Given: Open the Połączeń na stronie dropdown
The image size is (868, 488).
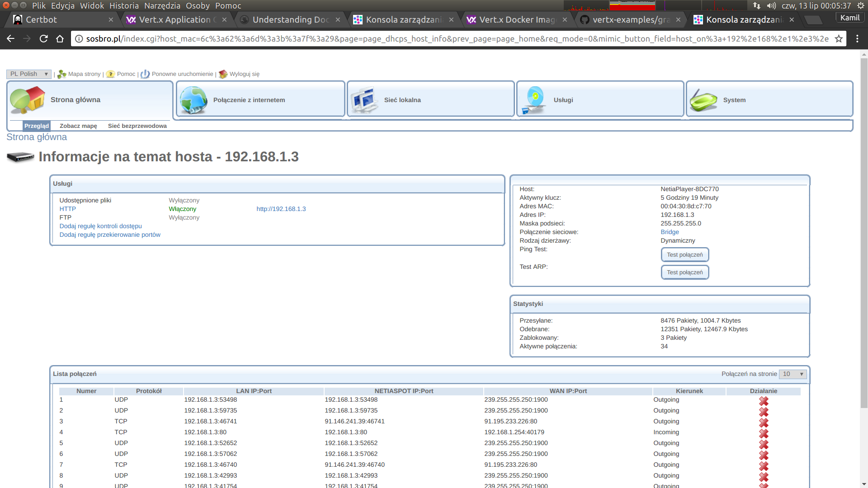Looking at the screenshot, I should pyautogui.click(x=793, y=374).
